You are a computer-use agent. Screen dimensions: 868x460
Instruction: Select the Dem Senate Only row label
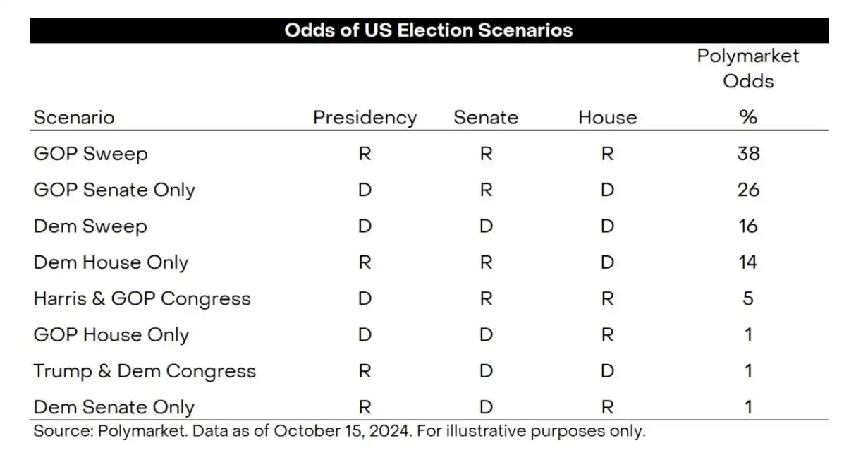click(114, 407)
